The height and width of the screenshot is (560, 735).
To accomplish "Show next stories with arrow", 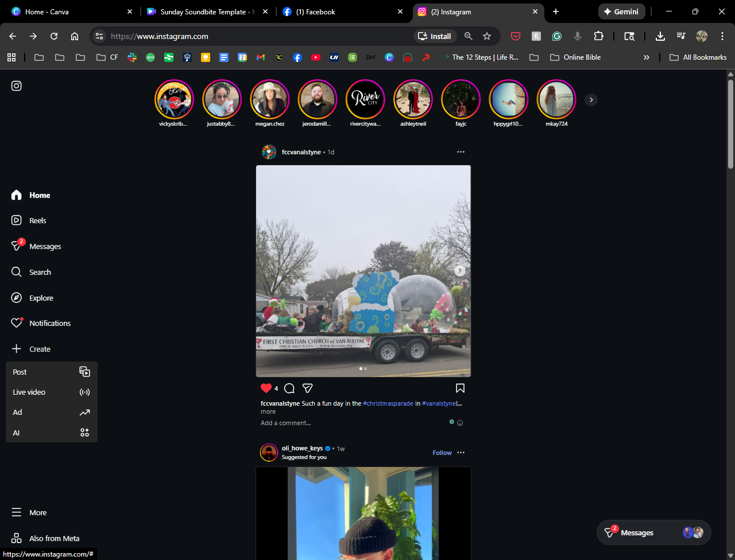I will point(591,100).
